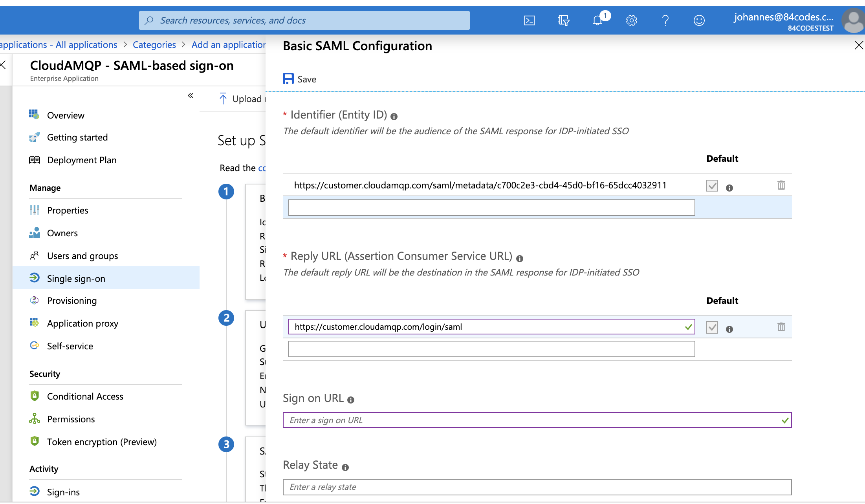
Task: Open notifications bell icon
Action: click(x=597, y=20)
